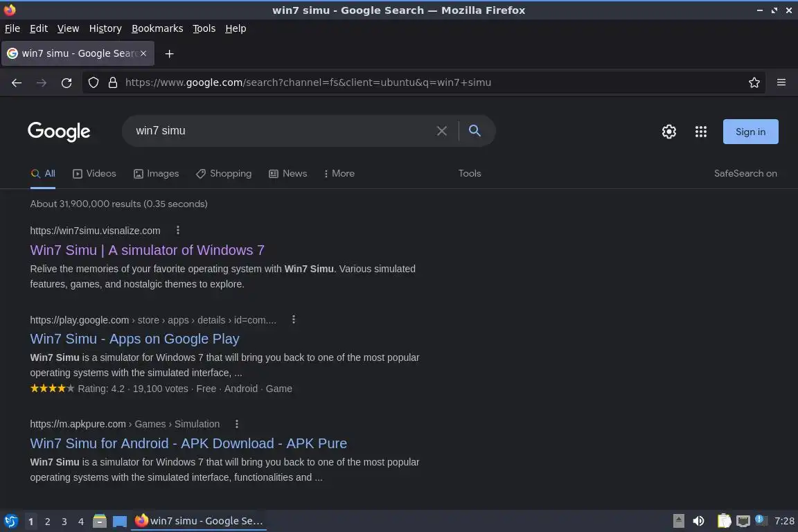Open Win7 Simu - Apps on Google Play
The width and height of the screenshot is (798, 532).
point(135,339)
